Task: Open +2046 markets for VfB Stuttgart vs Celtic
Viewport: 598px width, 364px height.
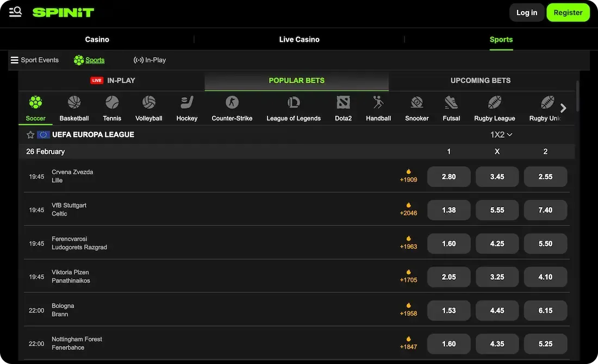Action: tap(408, 210)
